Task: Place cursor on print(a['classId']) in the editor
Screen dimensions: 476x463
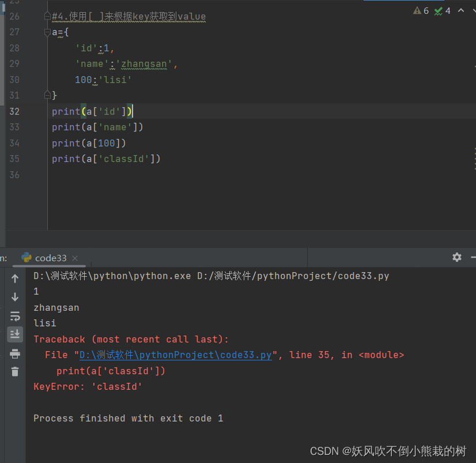Action: pos(106,159)
